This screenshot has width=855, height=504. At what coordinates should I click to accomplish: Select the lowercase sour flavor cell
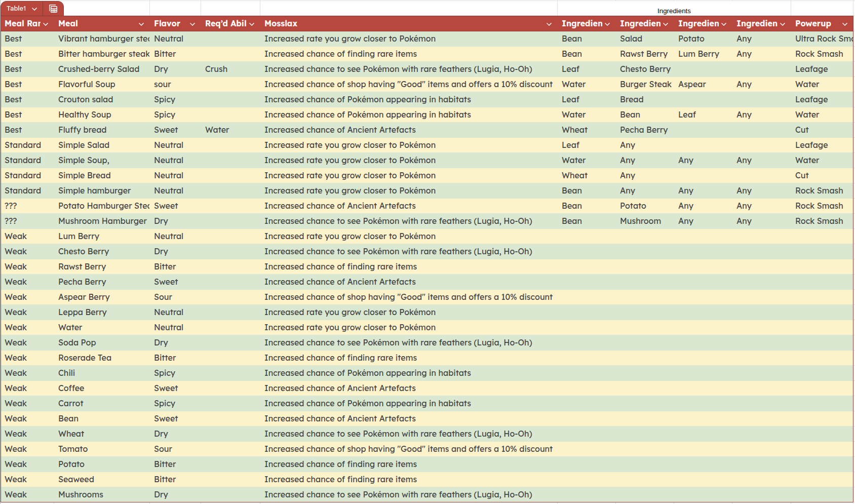175,84
